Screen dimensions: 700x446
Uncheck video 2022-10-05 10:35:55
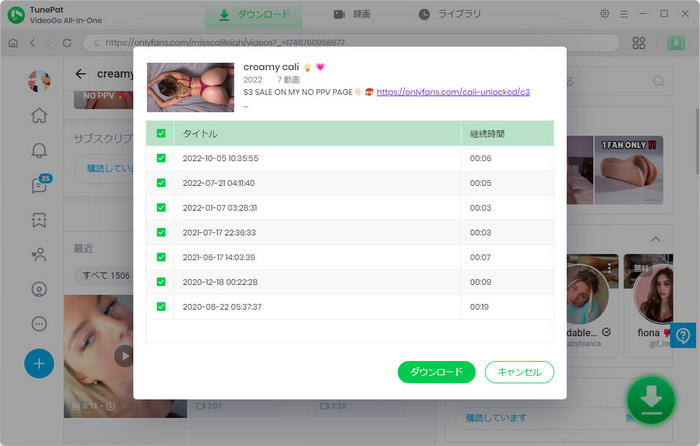point(161,158)
